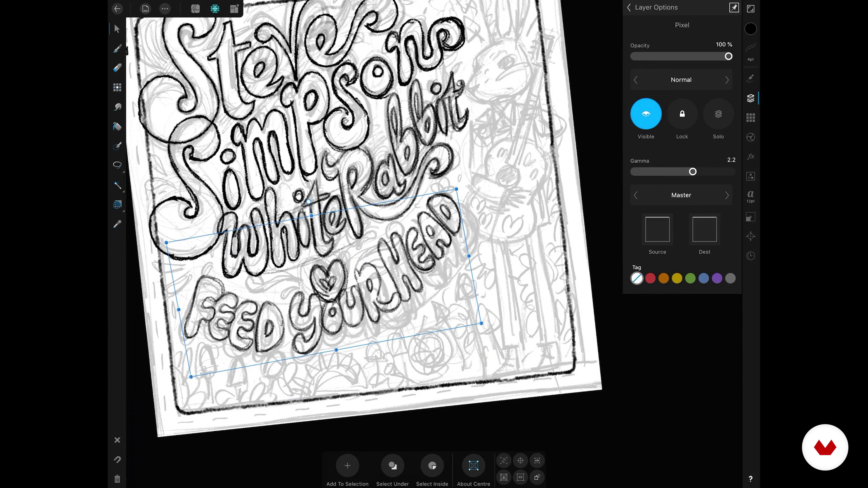Screen dimensions: 868x488
Task: Tag the layer red
Action: pos(650,278)
